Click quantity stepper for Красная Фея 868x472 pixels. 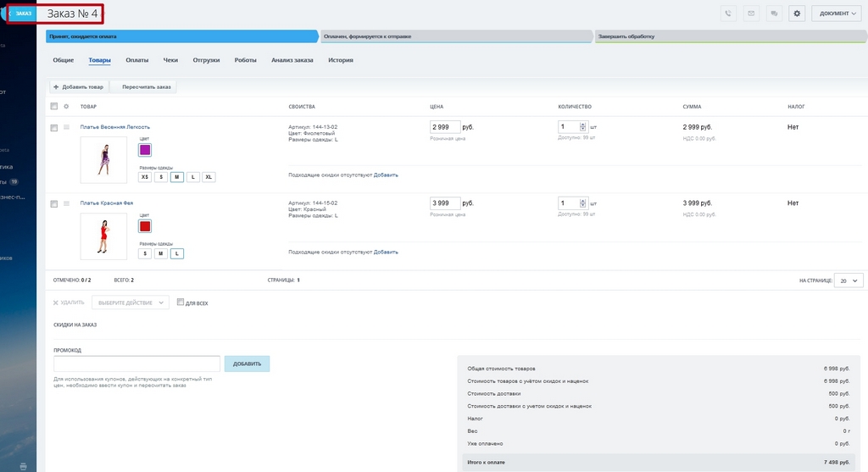pyautogui.click(x=582, y=203)
